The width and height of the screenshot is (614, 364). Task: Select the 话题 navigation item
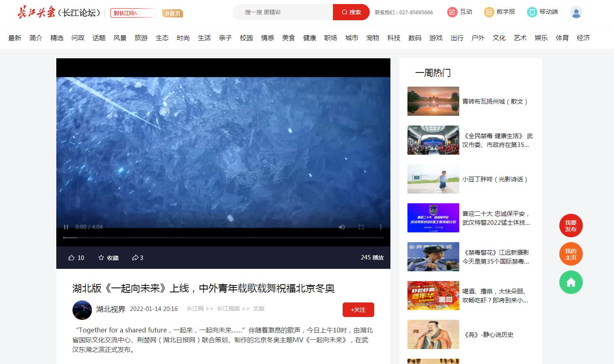(99, 38)
